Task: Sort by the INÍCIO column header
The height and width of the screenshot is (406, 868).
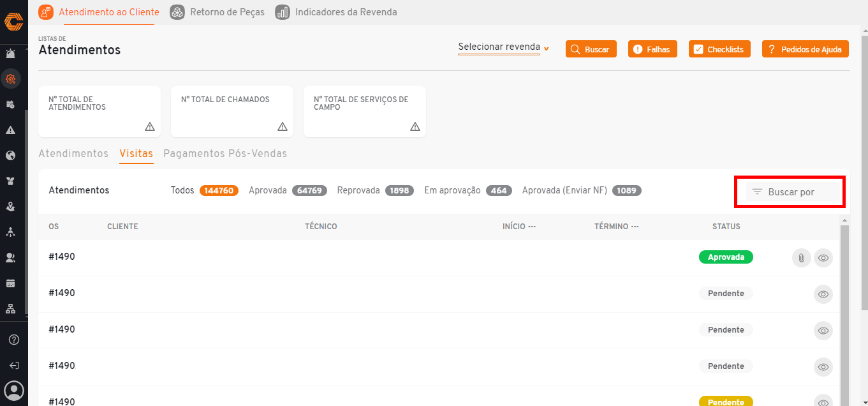Action: pos(519,227)
